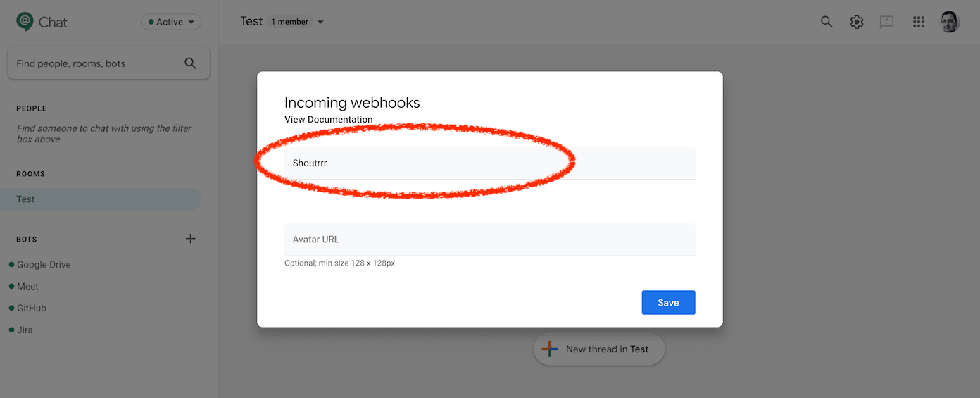Screen dimensions: 980x398
Task: Open search in the top toolbar
Action: tap(827, 22)
